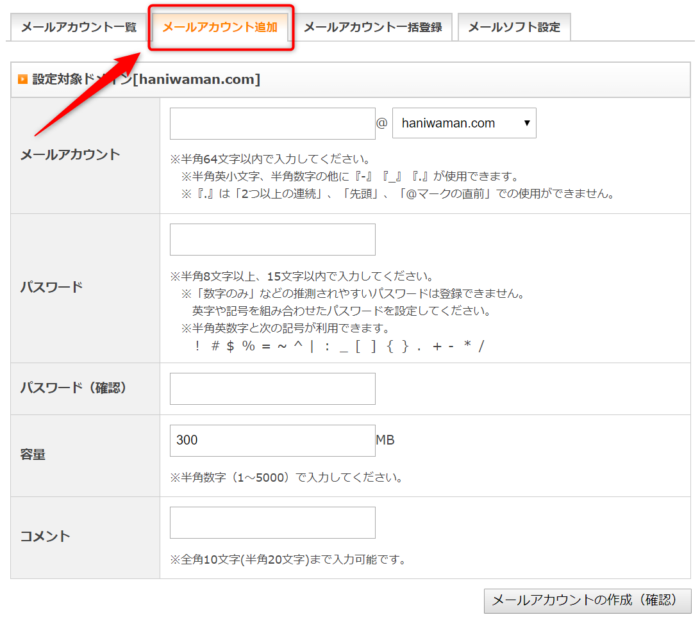This screenshot has height=629, width=700.
Task: Click the MB unit text beside capacity
Action: pos(386,440)
